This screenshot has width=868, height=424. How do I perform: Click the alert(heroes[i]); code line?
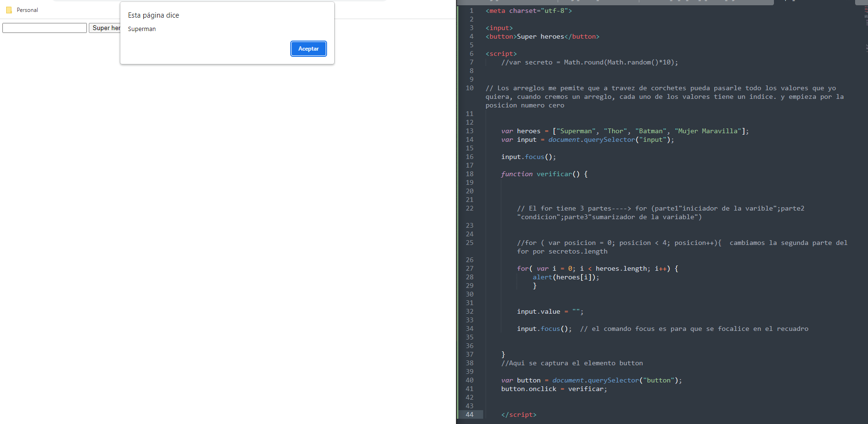(566, 277)
